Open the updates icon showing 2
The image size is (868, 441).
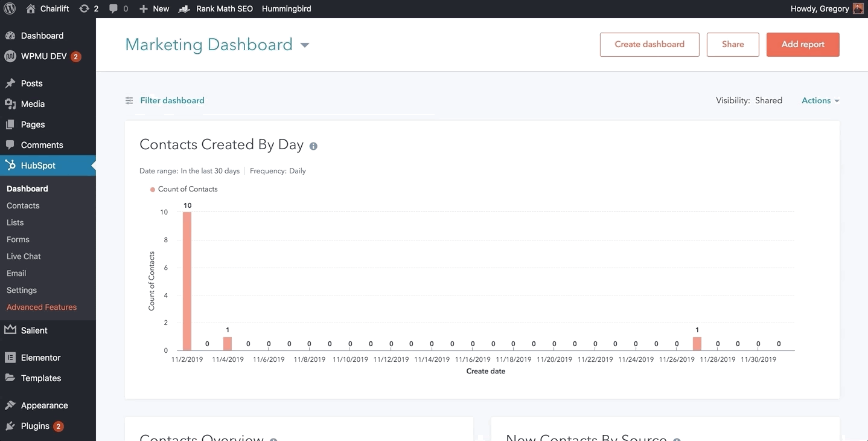(x=85, y=8)
